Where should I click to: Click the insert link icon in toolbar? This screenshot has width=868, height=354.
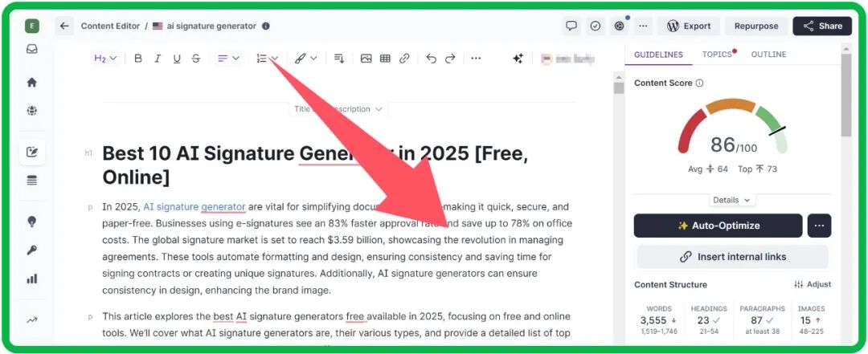pyautogui.click(x=405, y=59)
